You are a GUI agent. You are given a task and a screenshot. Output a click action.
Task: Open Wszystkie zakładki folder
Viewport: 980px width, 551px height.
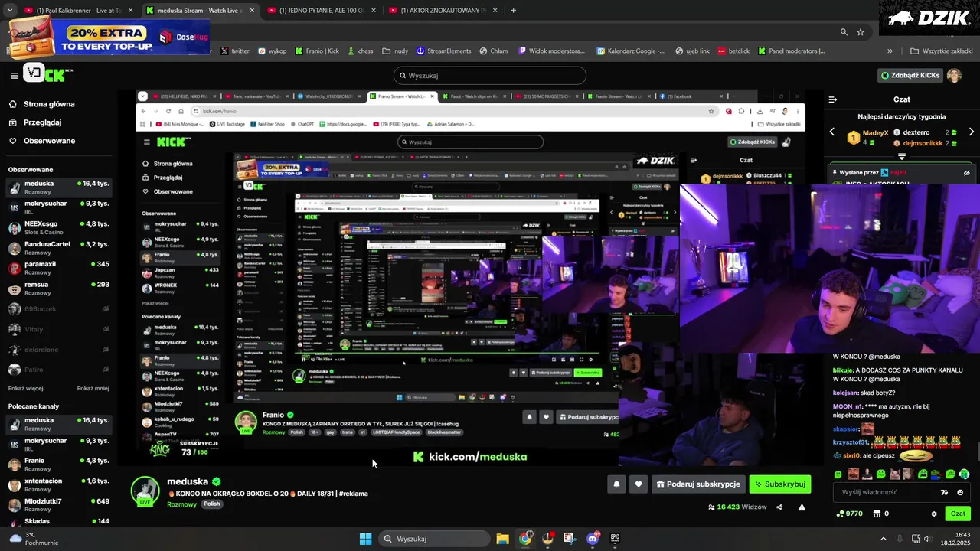(x=941, y=51)
